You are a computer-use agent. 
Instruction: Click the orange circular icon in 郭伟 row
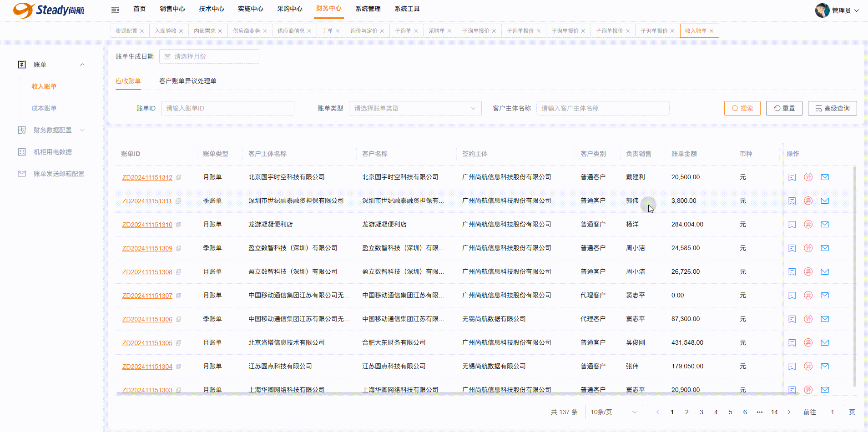[x=808, y=201]
